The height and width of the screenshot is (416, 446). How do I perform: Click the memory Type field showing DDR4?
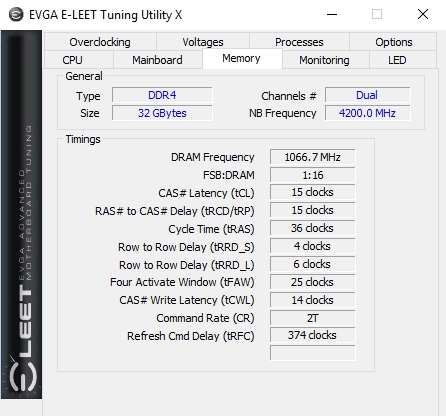click(162, 95)
